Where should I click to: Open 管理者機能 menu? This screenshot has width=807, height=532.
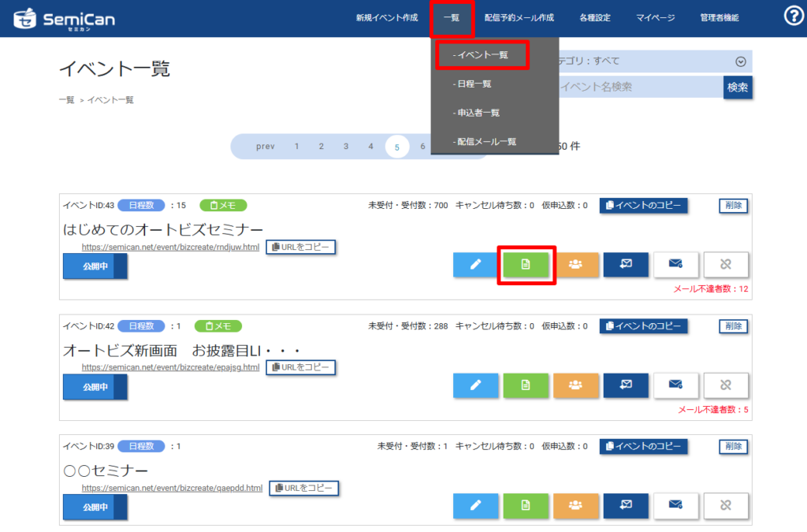point(720,18)
